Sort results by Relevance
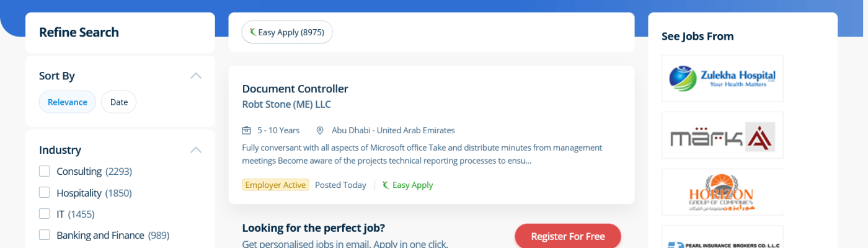 click(68, 102)
